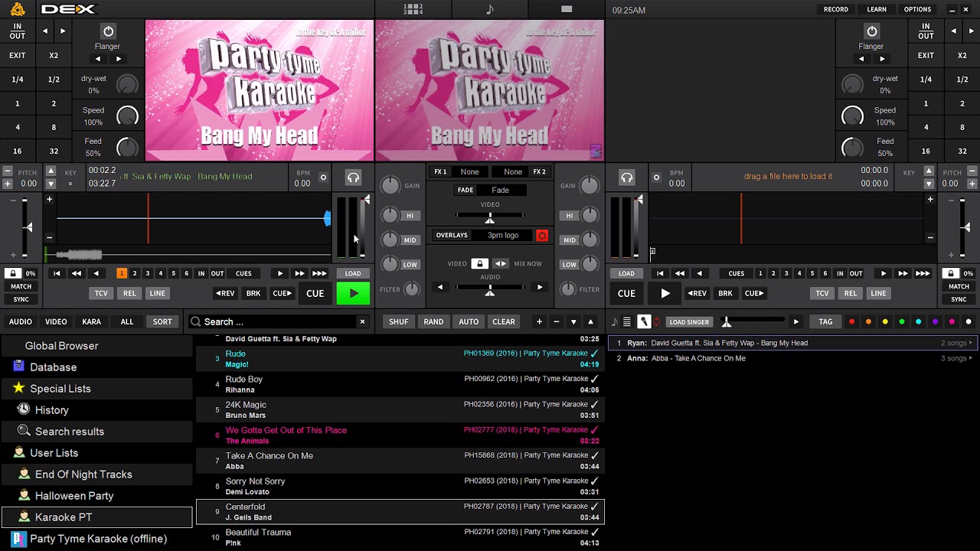Click the LOAD SINGER button

pyautogui.click(x=689, y=322)
